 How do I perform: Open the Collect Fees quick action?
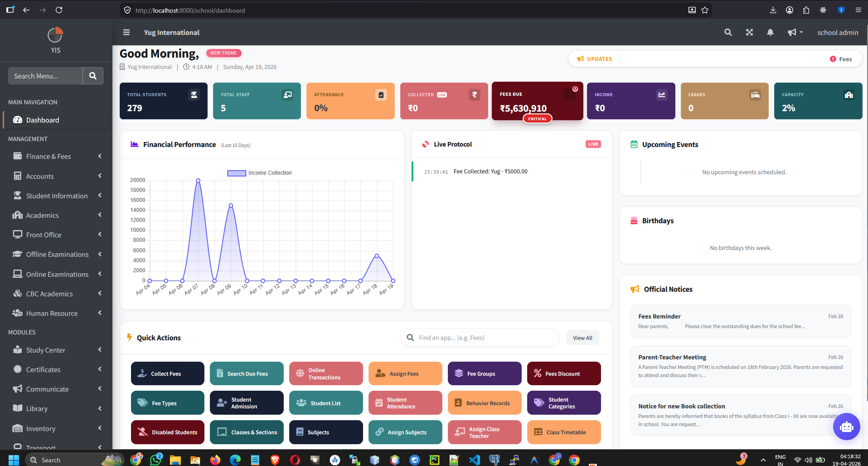(x=167, y=373)
